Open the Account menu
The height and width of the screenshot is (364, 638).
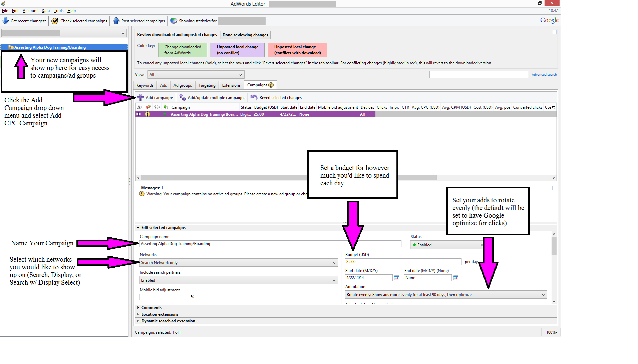30,11
